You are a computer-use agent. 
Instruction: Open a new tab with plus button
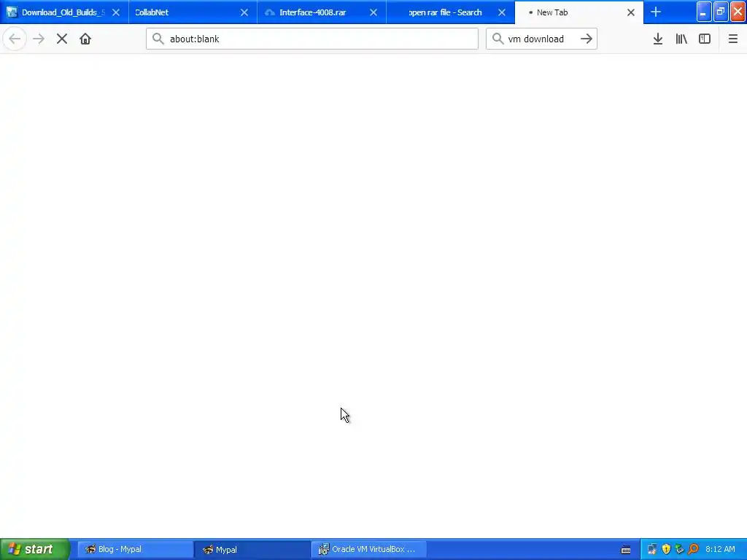click(x=656, y=12)
